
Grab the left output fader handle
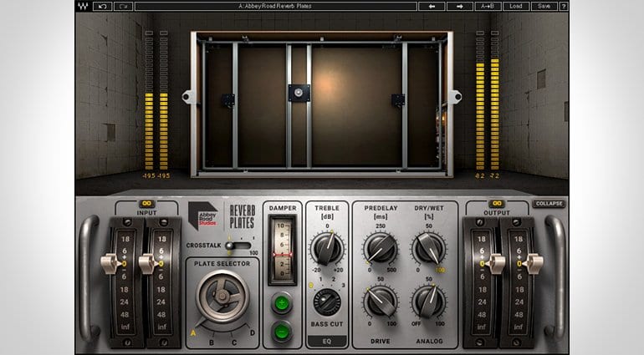pos(495,263)
